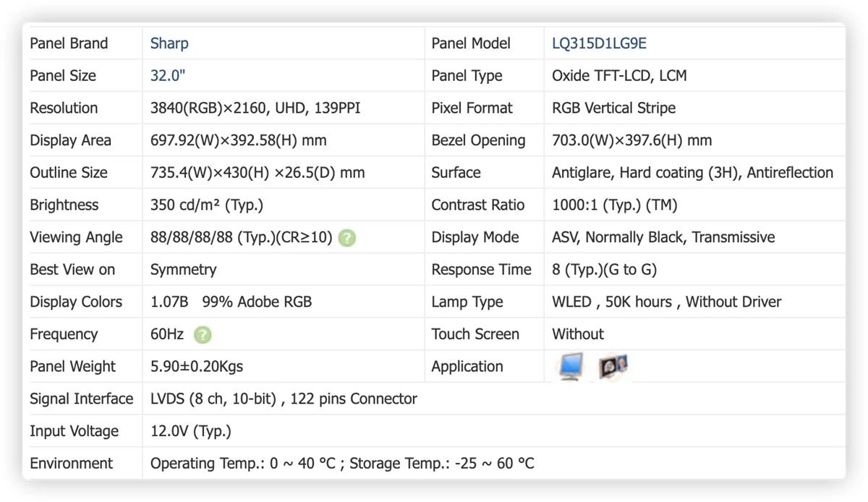Select the panel weight value 5.90±0.20Kgs
Screen dimensions: 868x502
(x=197, y=367)
